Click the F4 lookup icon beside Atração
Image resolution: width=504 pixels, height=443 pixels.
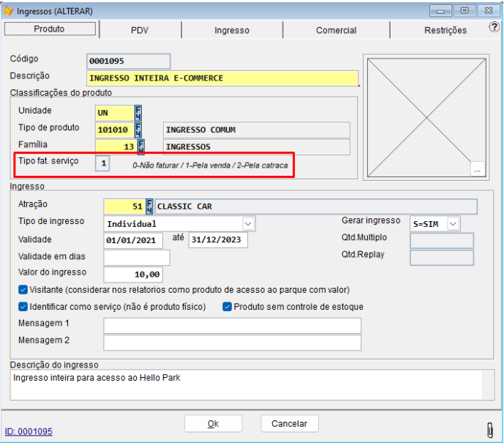(149, 206)
